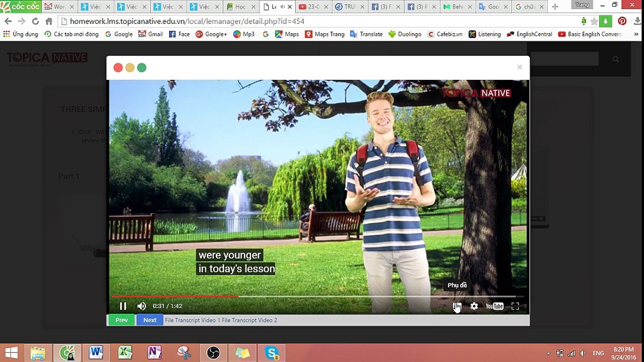Open the Mp3 bookmark
Viewport: 644px width, 362px height.
pyautogui.click(x=244, y=34)
